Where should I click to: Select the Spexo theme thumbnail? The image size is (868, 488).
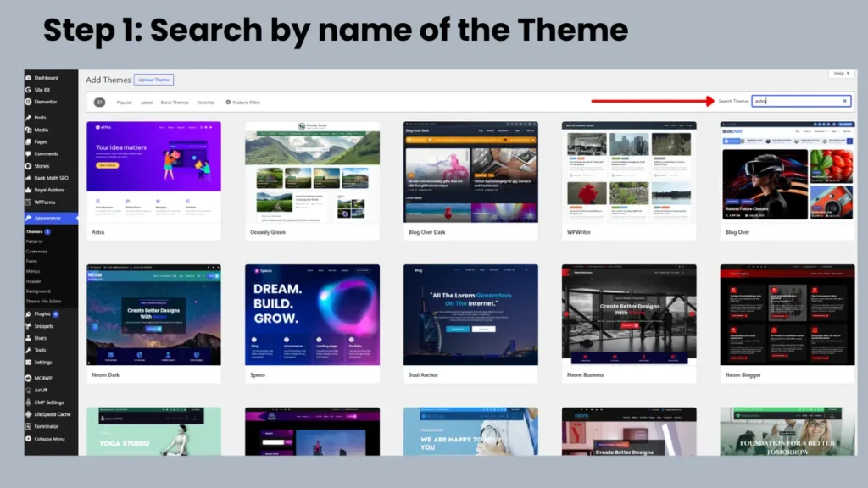pos(312,315)
